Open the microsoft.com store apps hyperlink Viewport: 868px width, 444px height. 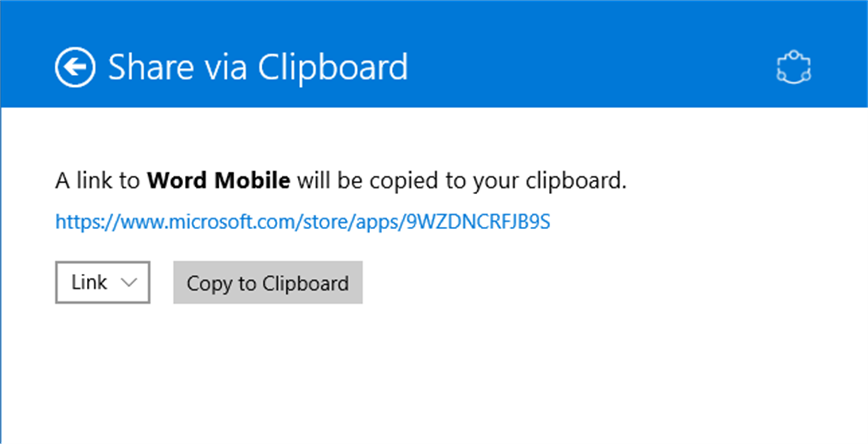pos(302,222)
